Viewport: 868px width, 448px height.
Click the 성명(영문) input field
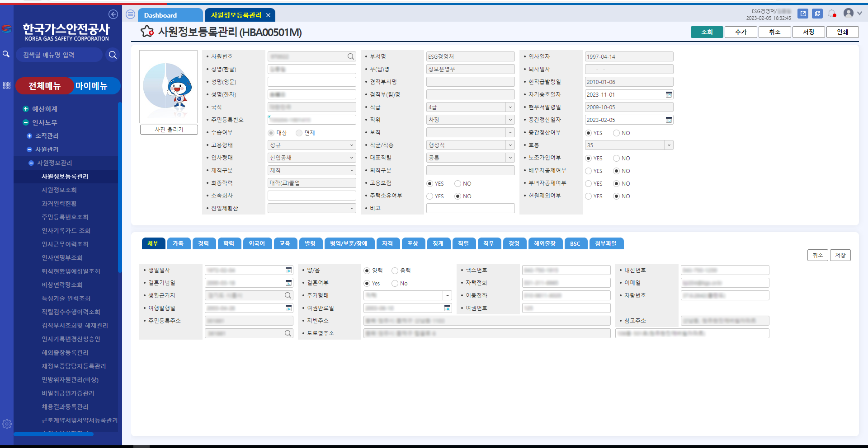(x=311, y=82)
